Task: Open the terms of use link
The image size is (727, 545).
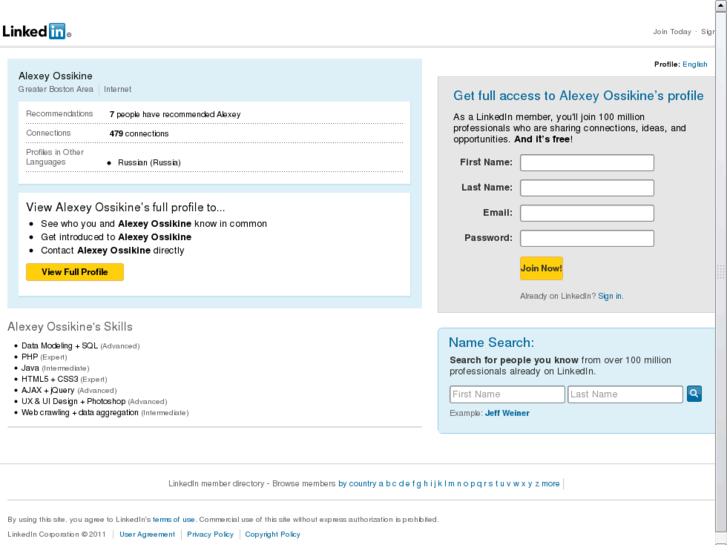Action: pyautogui.click(x=173, y=519)
